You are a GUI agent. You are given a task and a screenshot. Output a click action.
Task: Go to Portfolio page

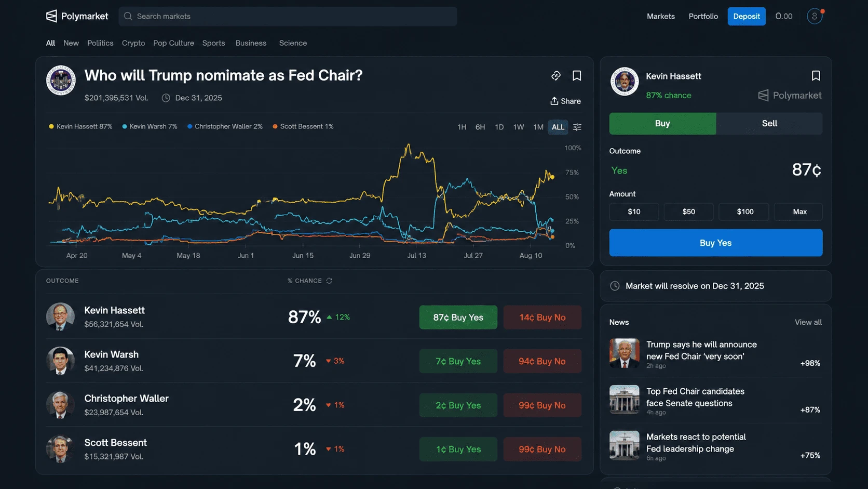coord(703,16)
